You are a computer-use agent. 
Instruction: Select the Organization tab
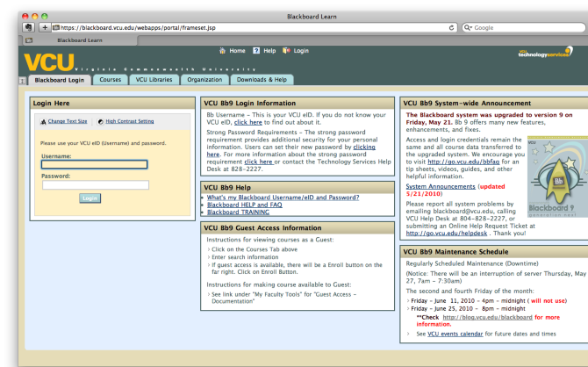point(204,80)
